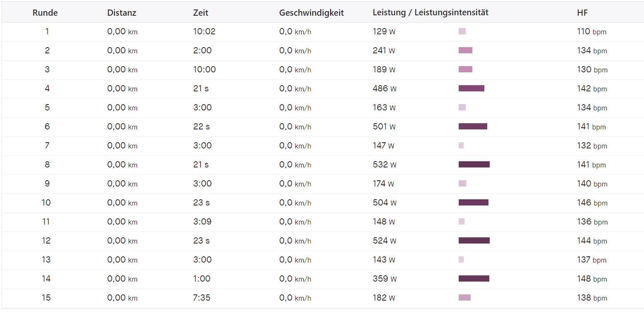The height and width of the screenshot is (313, 644).
Task: Click the 7:35 time value
Action: (202, 298)
